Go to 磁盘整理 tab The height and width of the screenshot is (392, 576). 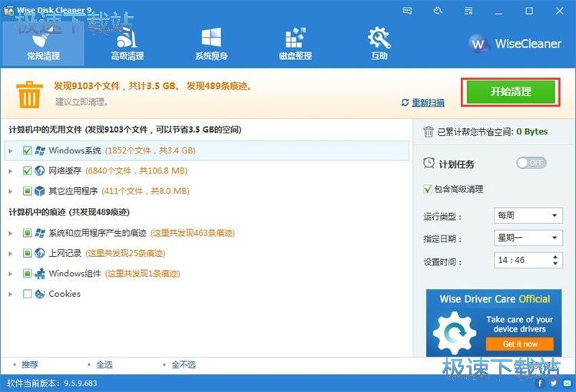(x=296, y=44)
